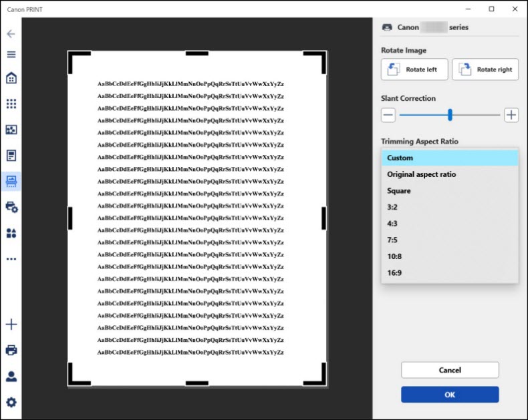Choose 7:5 aspect ratio
Screen dimensions: 528x420
[x=450, y=240]
